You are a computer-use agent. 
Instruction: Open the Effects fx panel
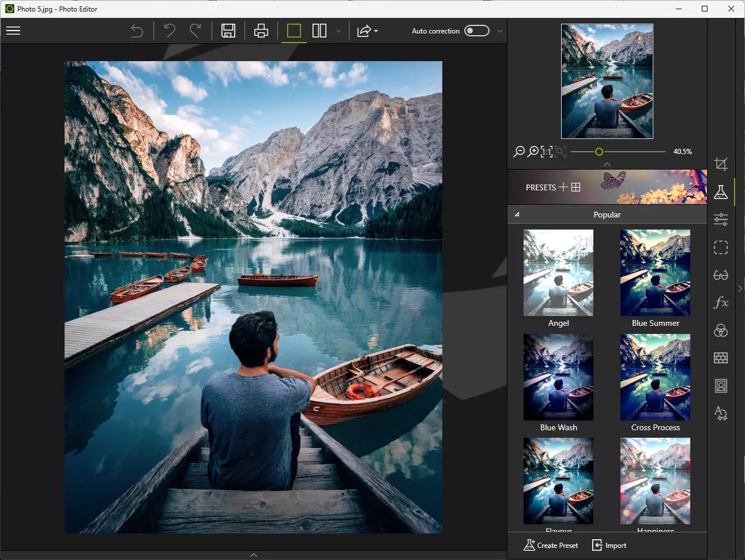(721, 302)
